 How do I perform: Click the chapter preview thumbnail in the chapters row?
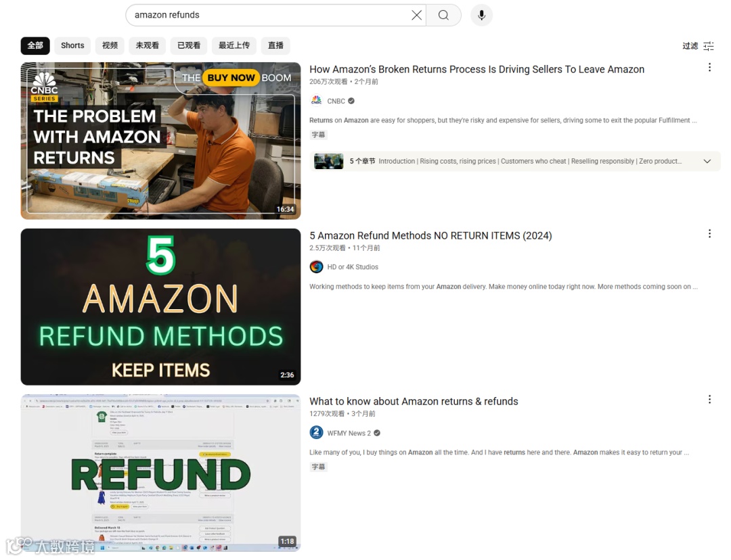point(329,161)
